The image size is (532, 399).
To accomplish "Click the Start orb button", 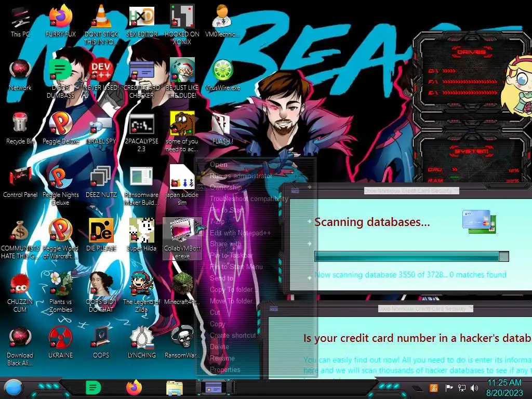I will [x=14, y=388].
